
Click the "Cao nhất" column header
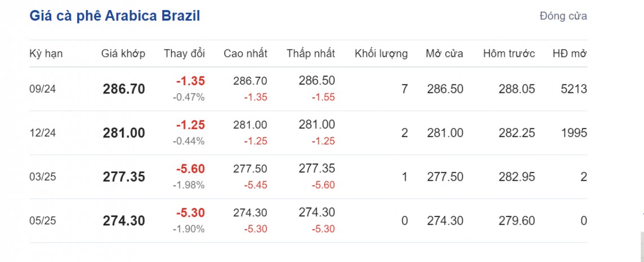[x=245, y=54]
